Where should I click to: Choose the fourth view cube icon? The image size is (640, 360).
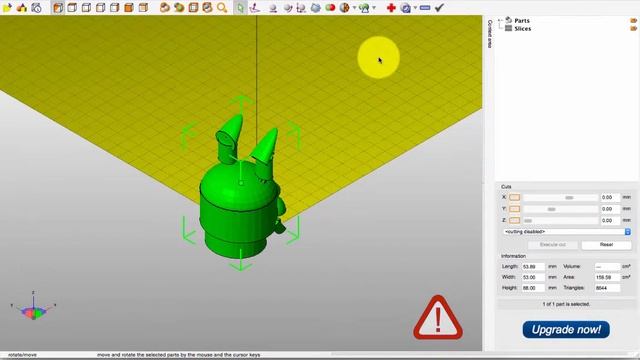click(100, 7)
